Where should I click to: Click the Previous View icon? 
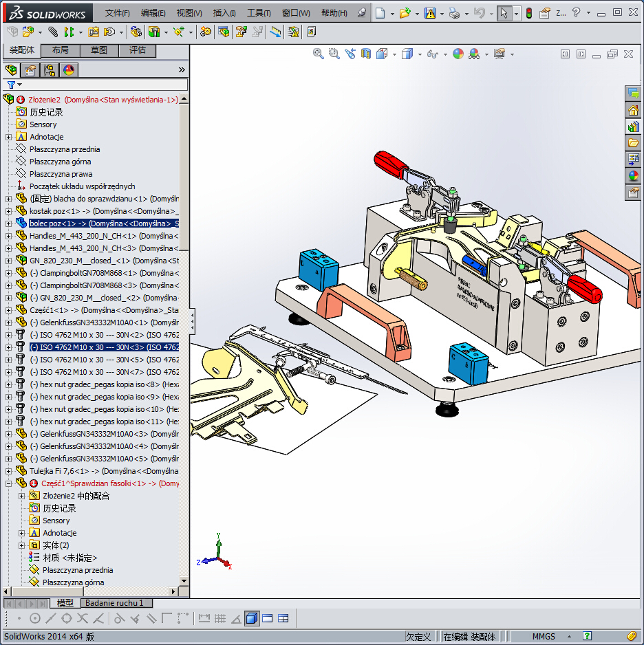point(350,54)
